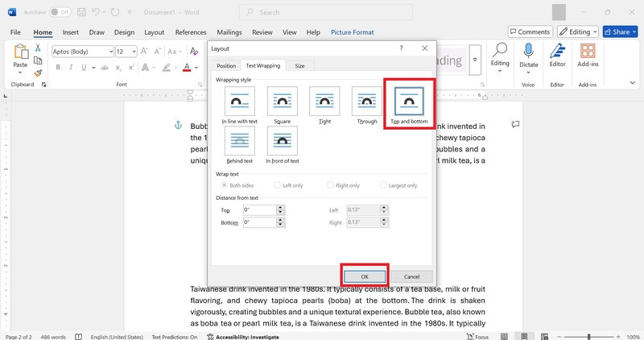Confirm the Layout dialog with OK
The height and width of the screenshot is (340, 644).
click(x=365, y=276)
